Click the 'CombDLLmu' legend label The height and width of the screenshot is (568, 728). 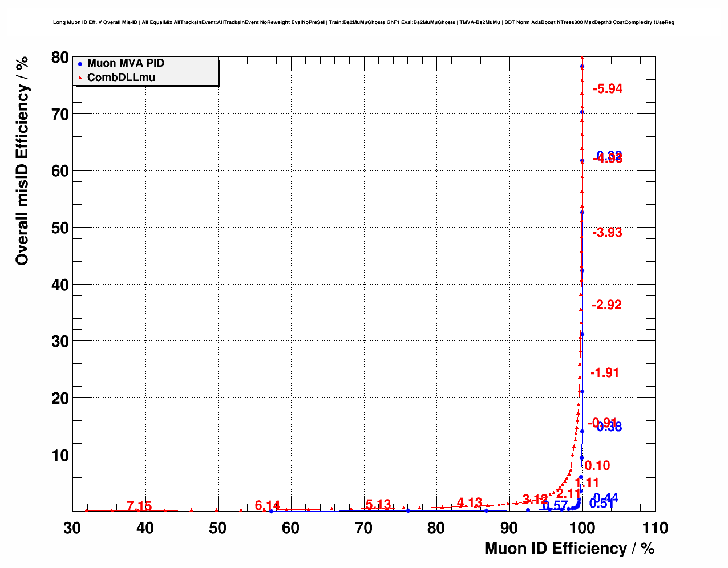(121, 77)
